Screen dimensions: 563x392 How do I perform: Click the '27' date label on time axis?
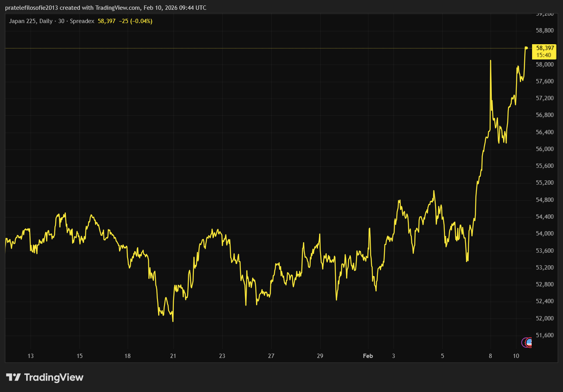click(x=271, y=356)
